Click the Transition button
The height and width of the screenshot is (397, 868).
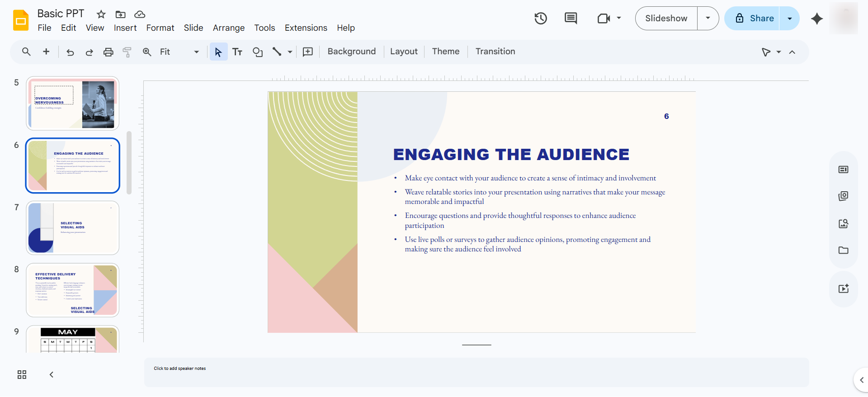tap(495, 52)
